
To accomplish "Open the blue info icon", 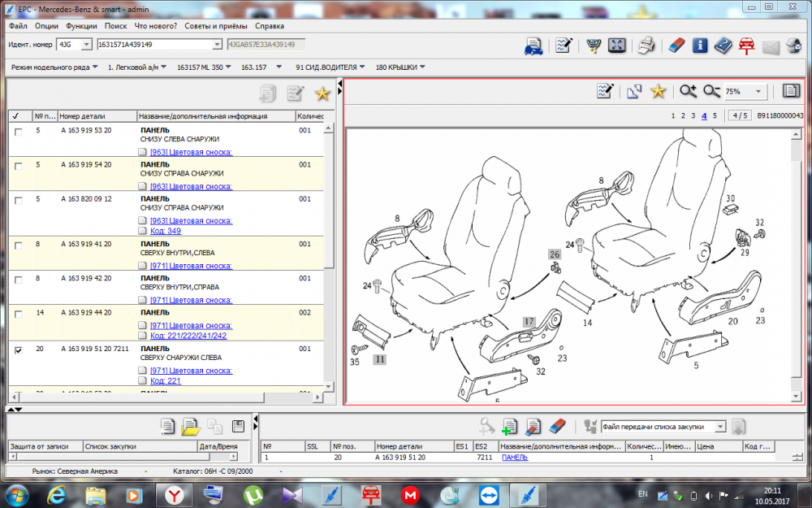I will pyautogui.click(x=699, y=46).
